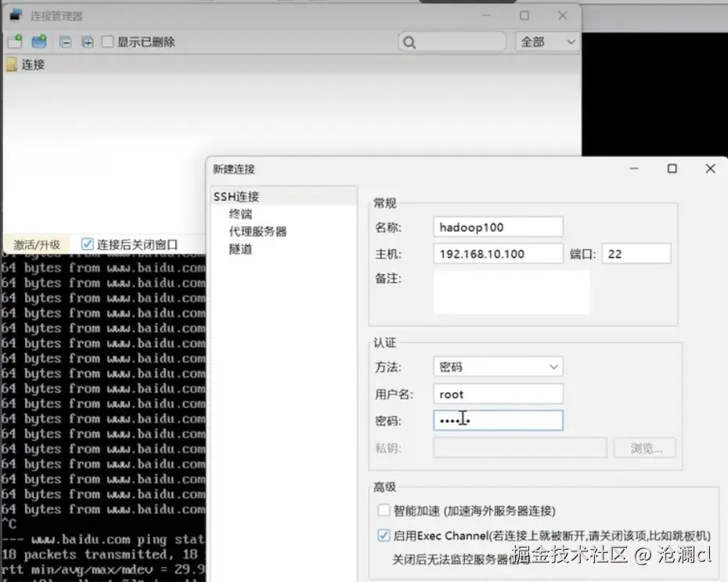Click the 端口 field showing 22

636,254
